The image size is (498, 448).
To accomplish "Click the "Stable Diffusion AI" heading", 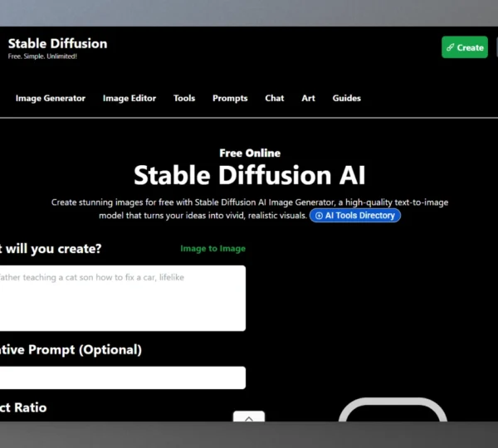I will (250, 175).
